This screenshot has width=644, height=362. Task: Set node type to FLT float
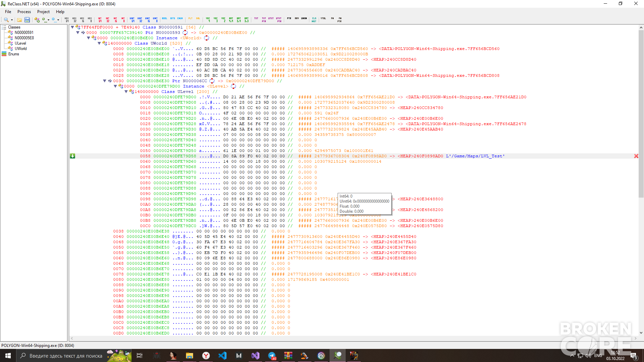point(190,18)
